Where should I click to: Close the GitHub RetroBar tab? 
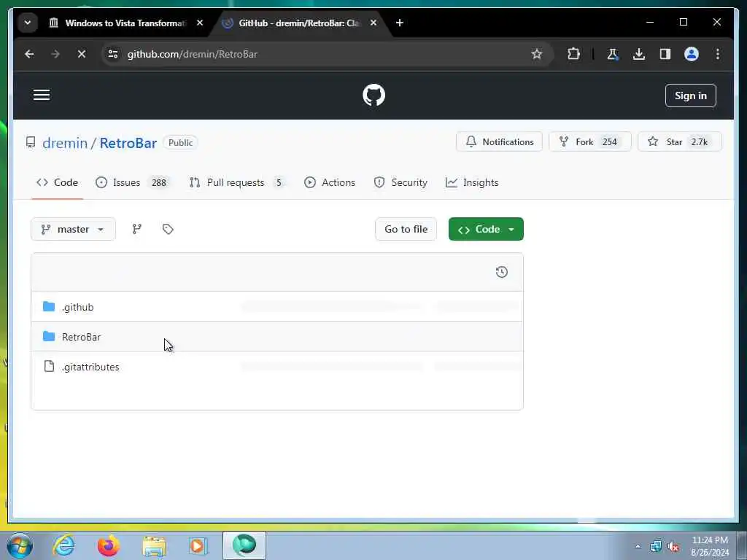(x=373, y=23)
